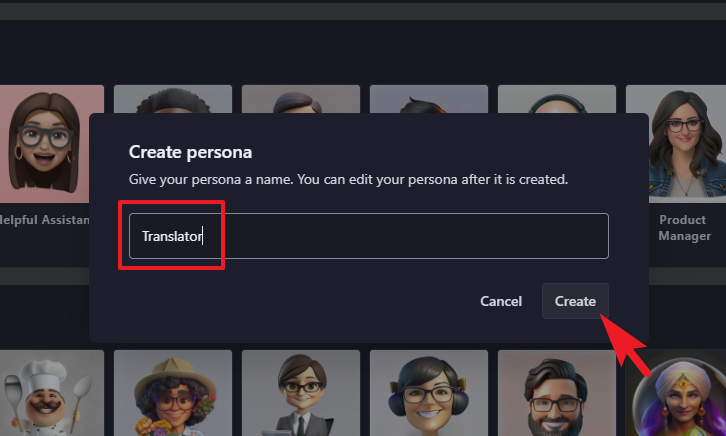Select the bearded man persona with glasses
Image resolution: width=726 pixels, height=436 pixels.
pyautogui.click(x=557, y=393)
